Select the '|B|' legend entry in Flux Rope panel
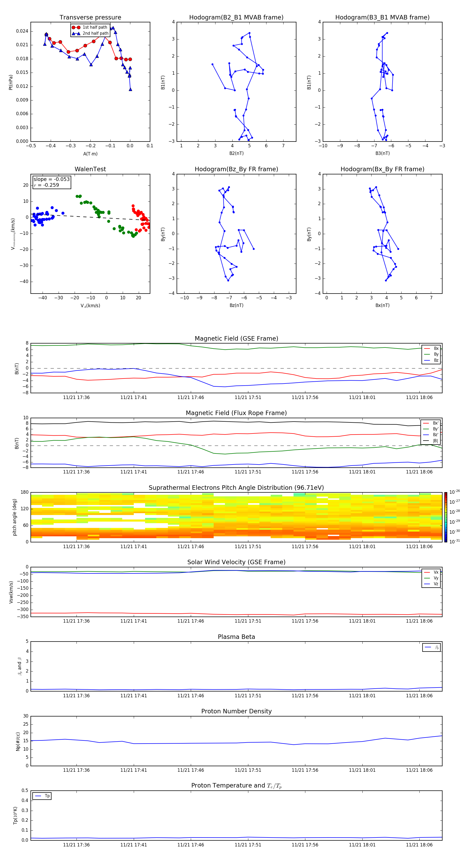The height and width of the screenshot is (868, 473). tap(431, 441)
